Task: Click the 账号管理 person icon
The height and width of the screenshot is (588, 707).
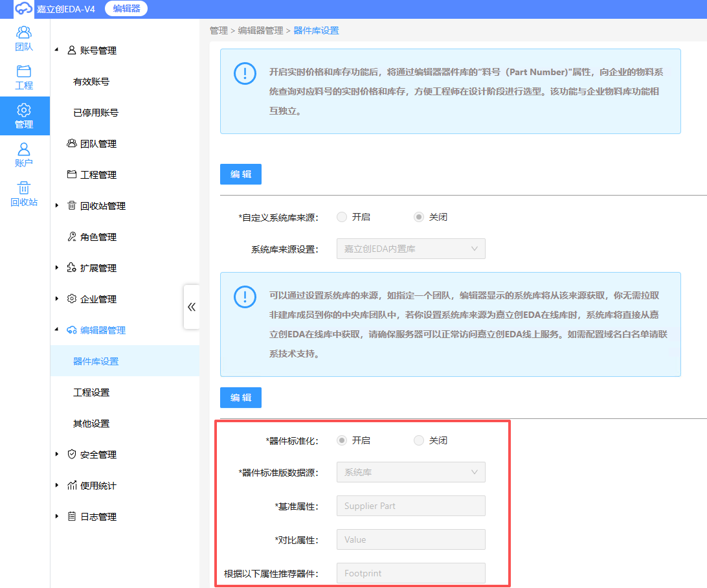Action: click(72, 50)
